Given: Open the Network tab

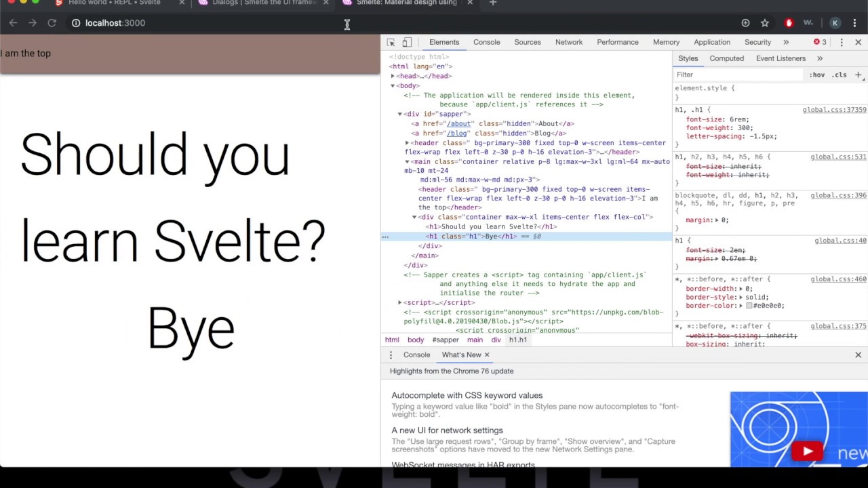Looking at the screenshot, I should tap(569, 42).
